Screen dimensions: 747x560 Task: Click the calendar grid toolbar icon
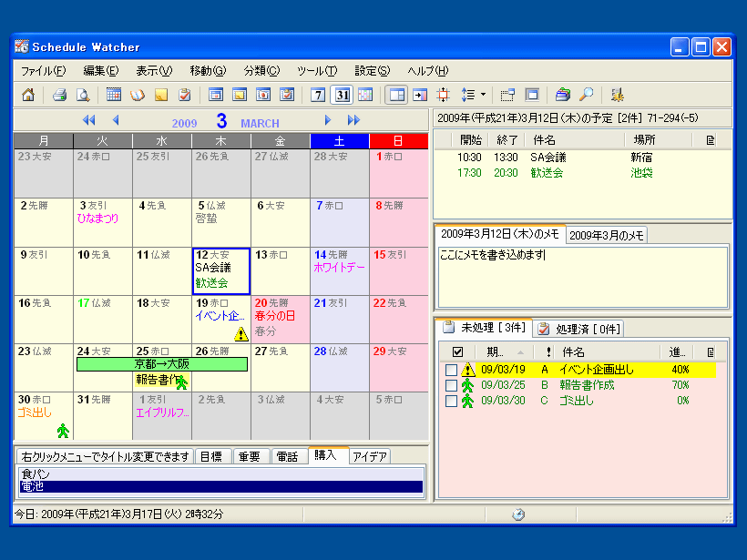tap(114, 95)
